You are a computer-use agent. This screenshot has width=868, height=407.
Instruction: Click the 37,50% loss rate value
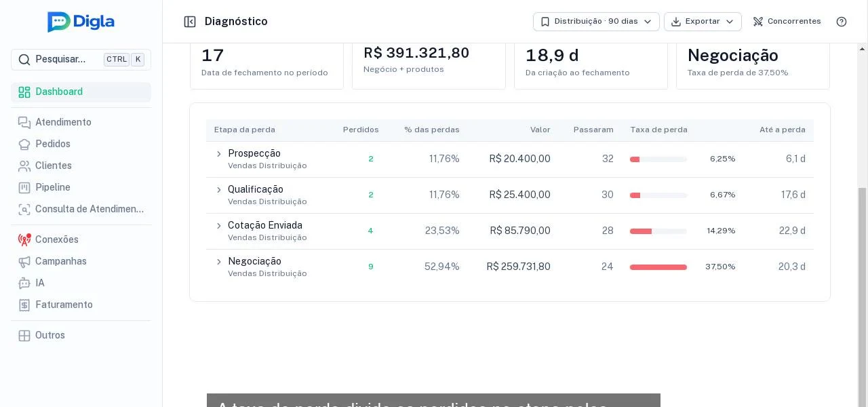pos(720,267)
